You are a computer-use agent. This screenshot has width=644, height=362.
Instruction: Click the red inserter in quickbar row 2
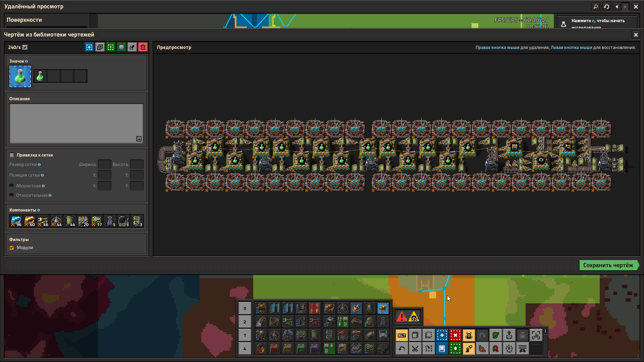[314, 322]
